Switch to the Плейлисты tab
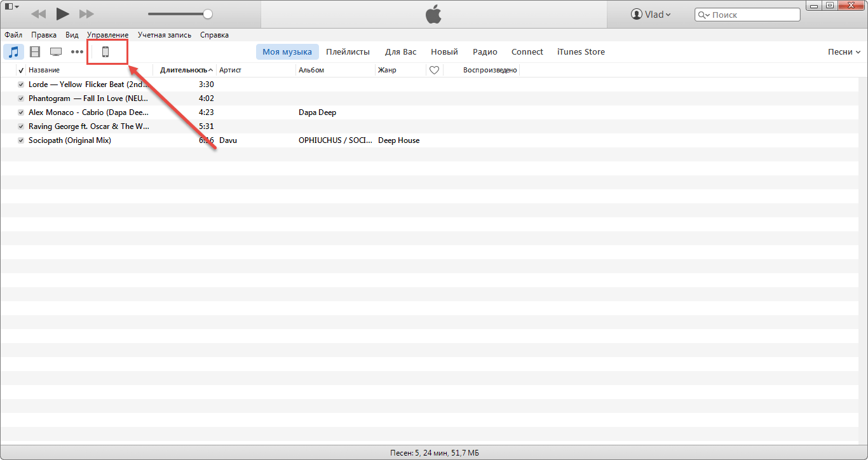 pyautogui.click(x=348, y=52)
